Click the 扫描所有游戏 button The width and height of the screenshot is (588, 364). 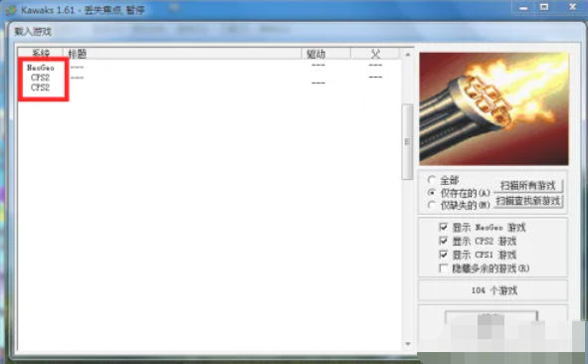(527, 185)
